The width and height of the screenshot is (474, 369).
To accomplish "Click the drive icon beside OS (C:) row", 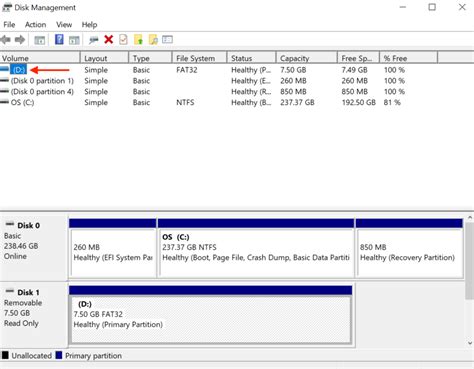I will click(4, 102).
